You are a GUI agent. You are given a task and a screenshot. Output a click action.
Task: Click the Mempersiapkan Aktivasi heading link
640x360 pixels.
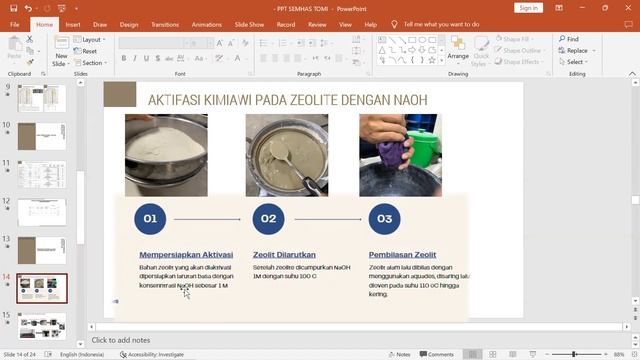point(186,255)
